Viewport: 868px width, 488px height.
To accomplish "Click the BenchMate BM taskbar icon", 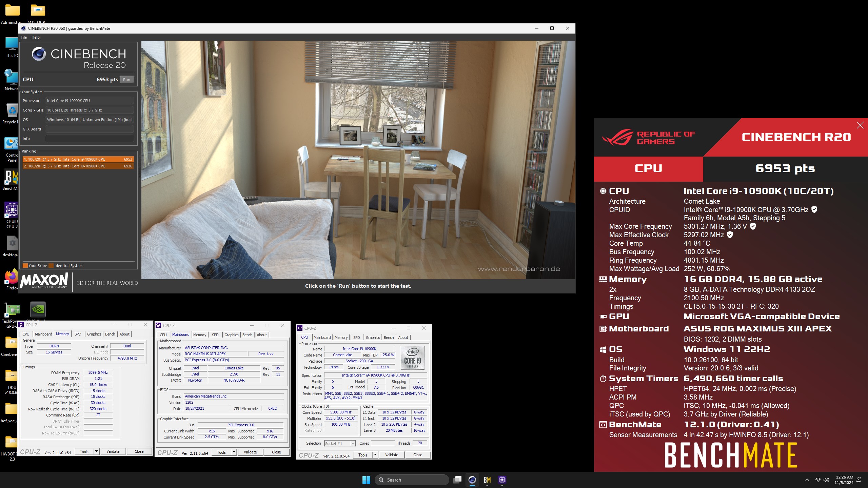I will [487, 480].
